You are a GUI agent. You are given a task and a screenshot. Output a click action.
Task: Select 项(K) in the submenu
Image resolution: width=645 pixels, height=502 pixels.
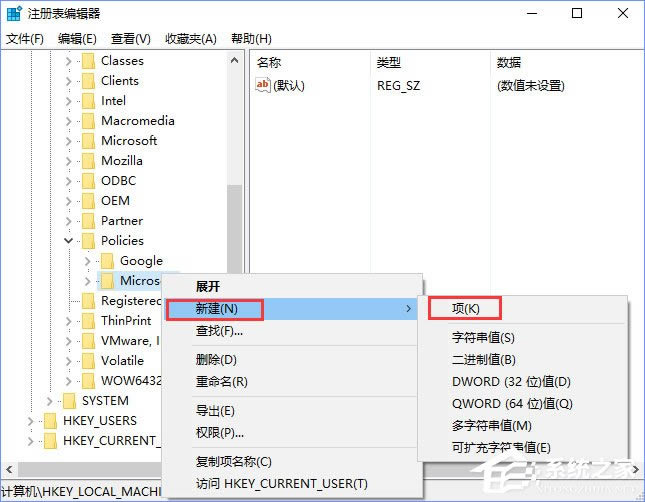point(522,309)
